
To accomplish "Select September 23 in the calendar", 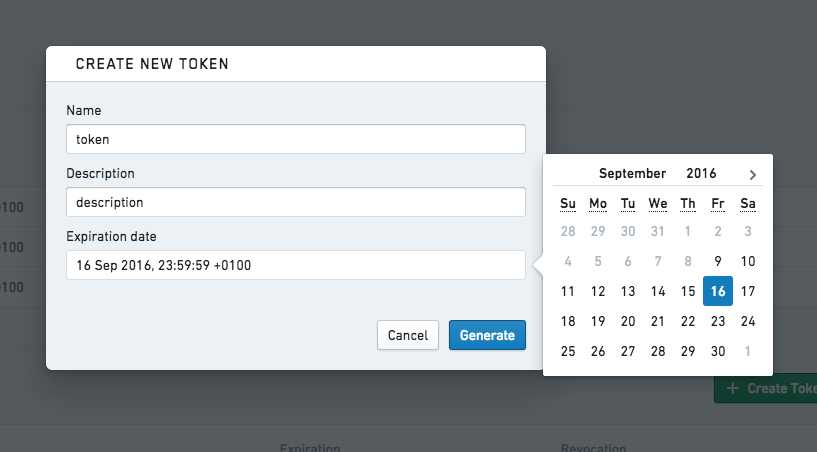I will tap(718, 321).
